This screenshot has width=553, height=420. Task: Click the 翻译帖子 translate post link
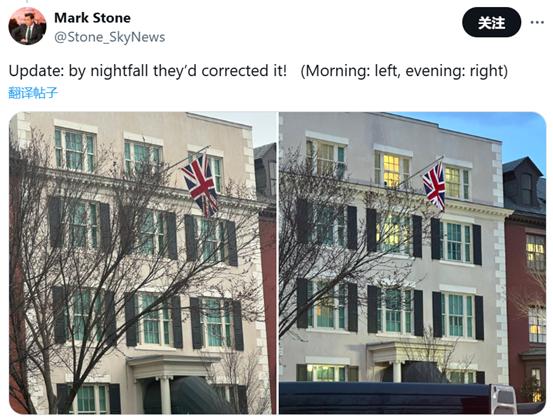click(x=32, y=93)
